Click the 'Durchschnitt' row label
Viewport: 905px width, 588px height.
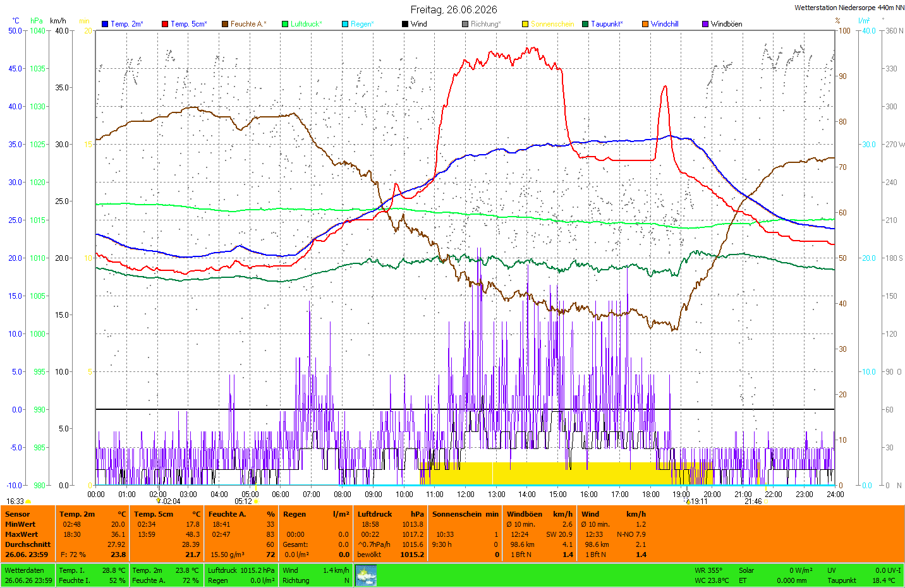(x=28, y=544)
